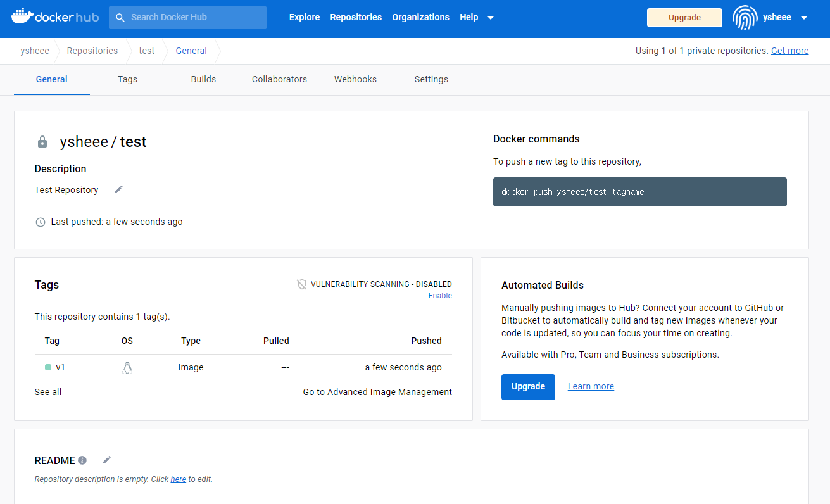This screenshot has width=830, height=504.
Task: Click the README info icon
Action: 82,460
